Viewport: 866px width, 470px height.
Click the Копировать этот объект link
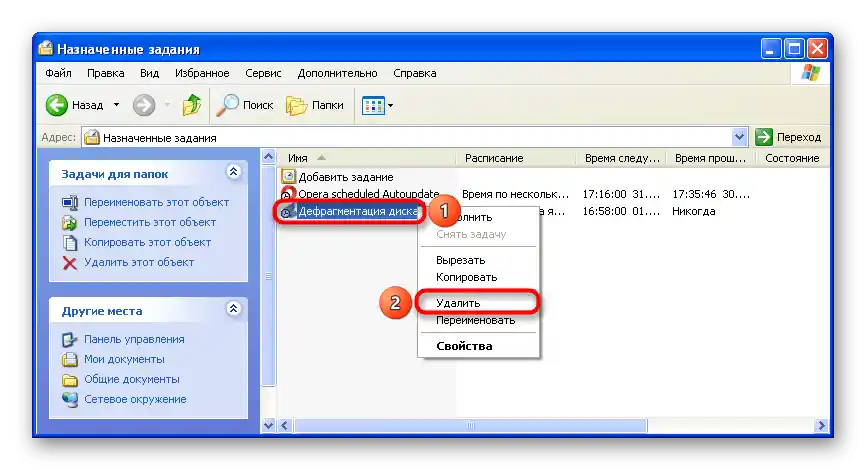point(147,242)
